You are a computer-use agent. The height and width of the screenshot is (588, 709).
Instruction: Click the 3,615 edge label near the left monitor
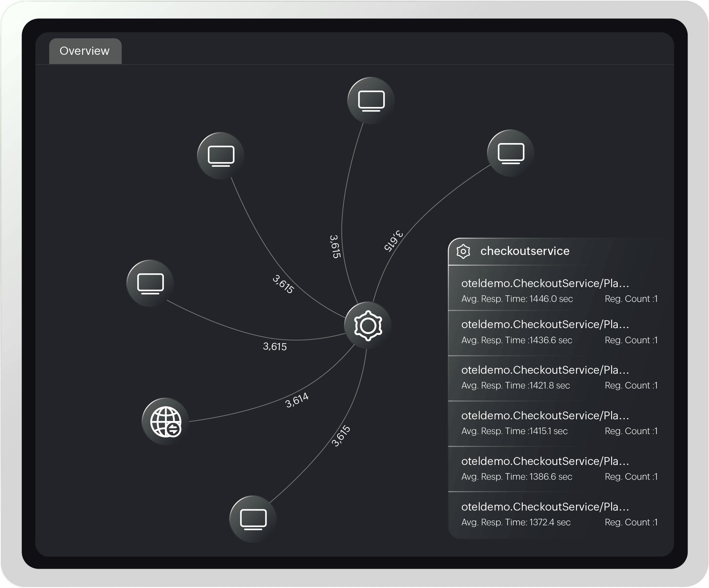(275, 346)
